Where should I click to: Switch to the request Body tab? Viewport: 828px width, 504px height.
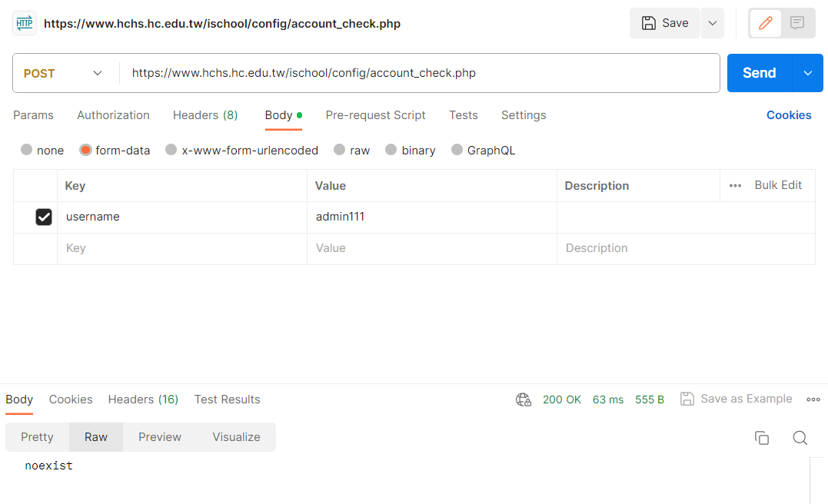point(284,115)
